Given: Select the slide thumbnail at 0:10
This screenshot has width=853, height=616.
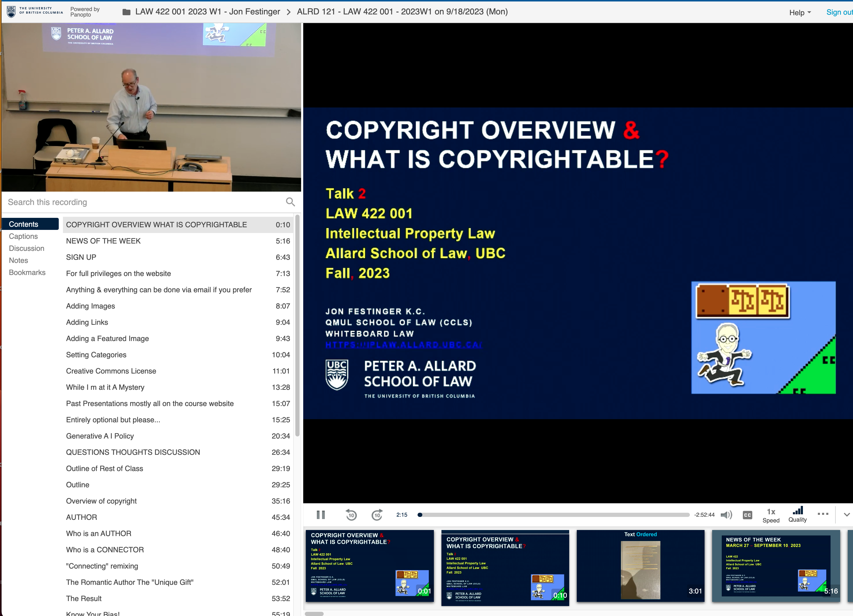Looking at the screenshot, I should [505, 568].
